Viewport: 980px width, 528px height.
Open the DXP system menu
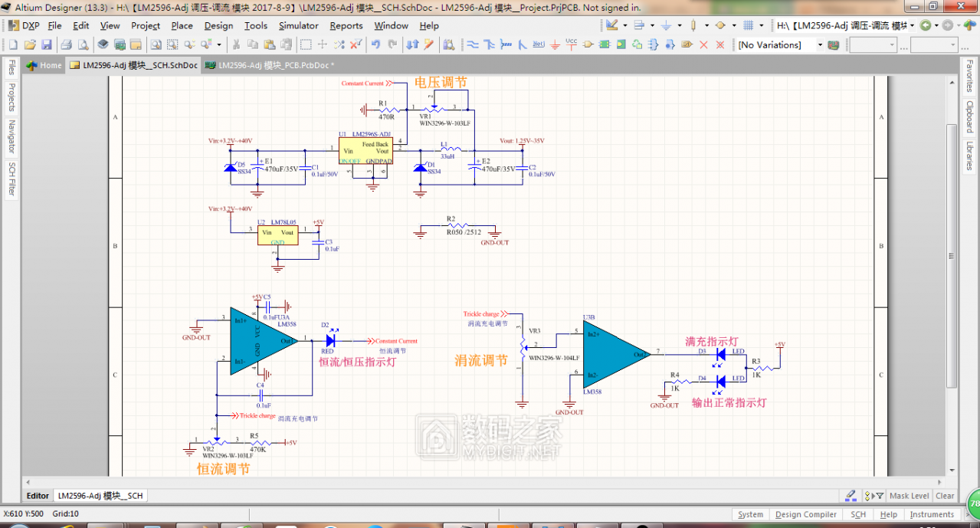point(24,25)
